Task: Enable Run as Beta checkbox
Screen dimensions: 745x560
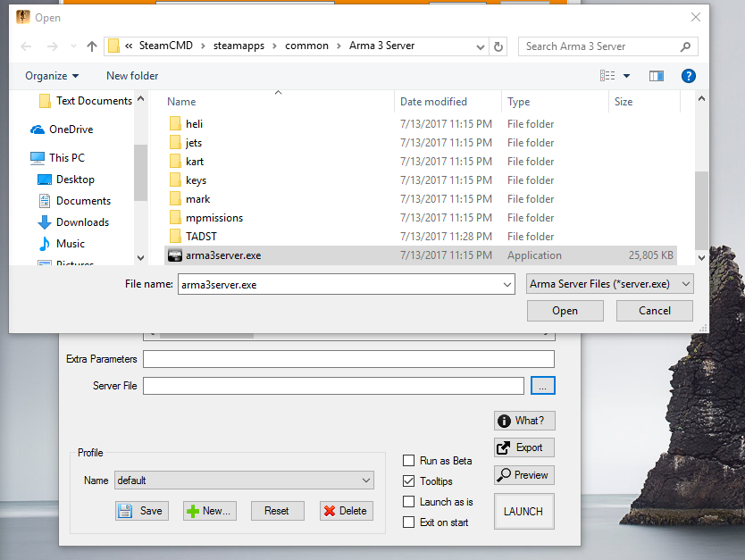Action: click(x=408, y=461)
